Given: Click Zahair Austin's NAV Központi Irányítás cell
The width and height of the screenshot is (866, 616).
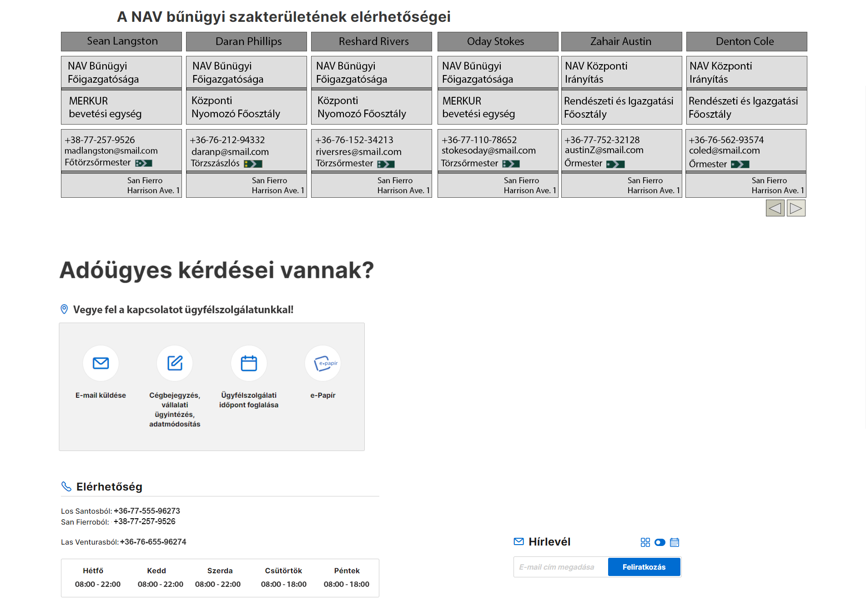Looking at the screenshot, I should (622, 72).
